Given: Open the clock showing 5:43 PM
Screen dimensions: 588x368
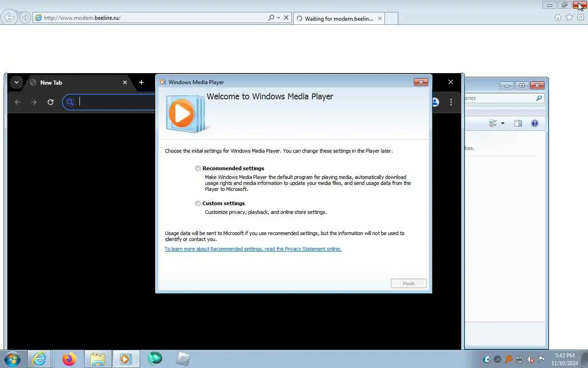Looking at the screenshot, I should click(x=565, y=359).
